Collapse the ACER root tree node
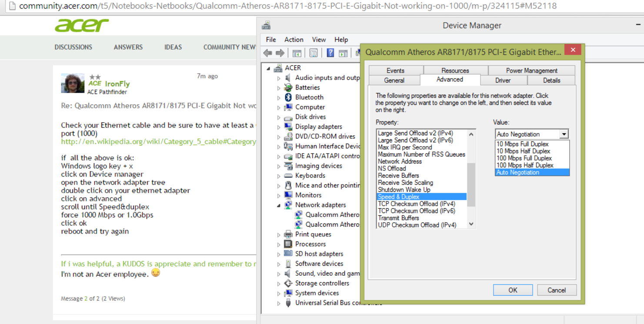The width and height of the screenshot is (644, 324). click(269, 68)
